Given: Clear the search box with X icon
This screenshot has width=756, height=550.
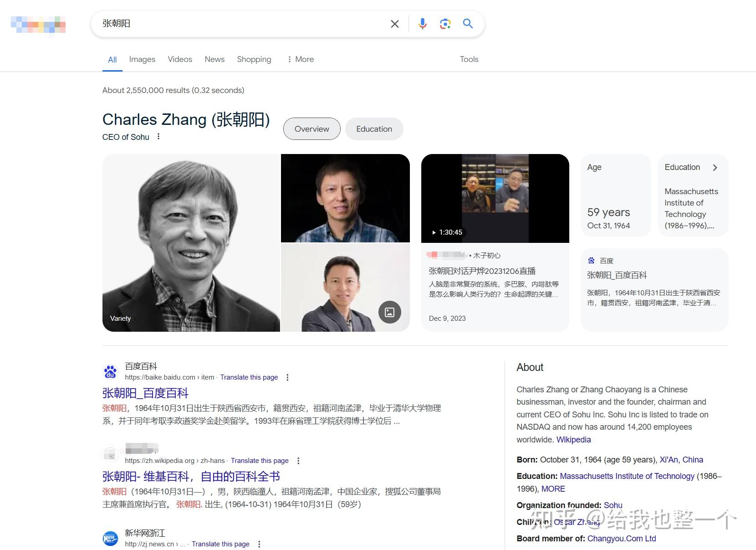Looking at the screenshot, I should 395,24.
